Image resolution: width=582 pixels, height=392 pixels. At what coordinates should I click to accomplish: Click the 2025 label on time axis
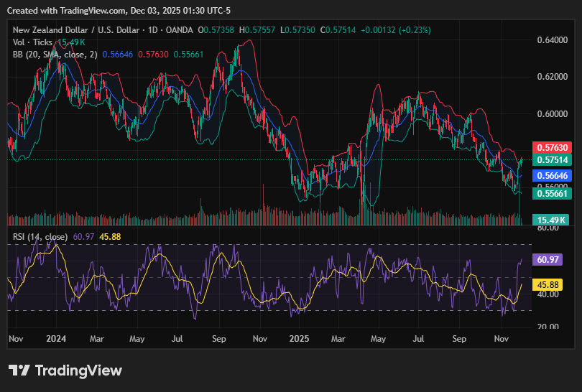(298, 337)
